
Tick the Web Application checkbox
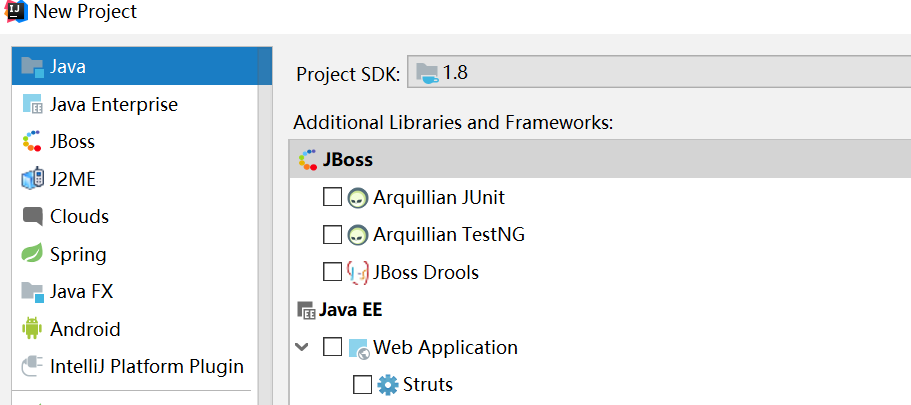click(x=332, y=347)
